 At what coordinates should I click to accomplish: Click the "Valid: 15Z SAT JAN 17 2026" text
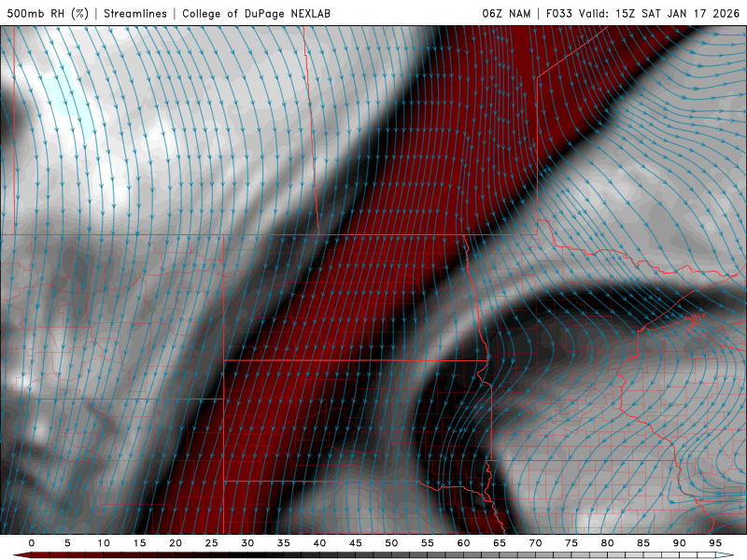tap(659, 13)
